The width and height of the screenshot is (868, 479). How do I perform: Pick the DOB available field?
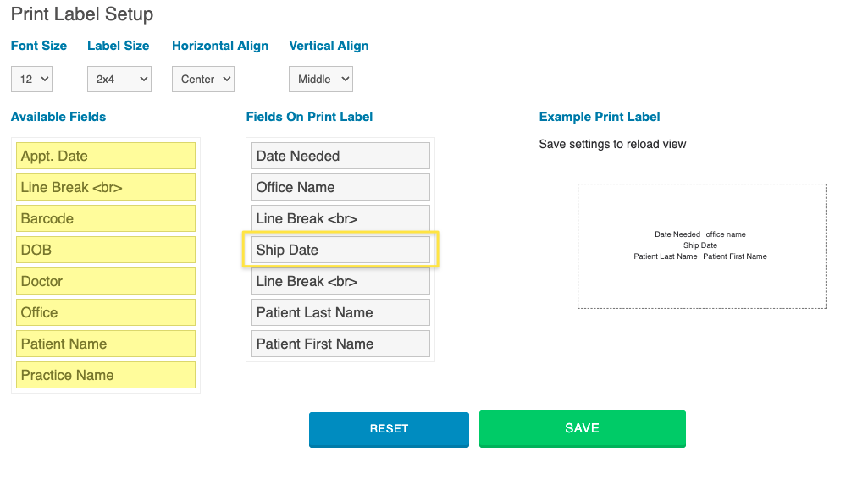tap(106, 250)
